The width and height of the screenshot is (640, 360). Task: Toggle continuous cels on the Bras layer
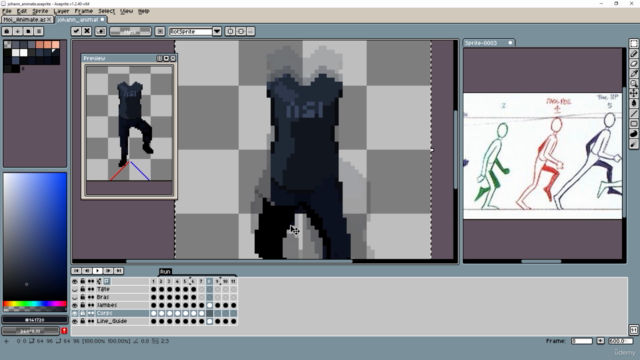pos(91,297)
